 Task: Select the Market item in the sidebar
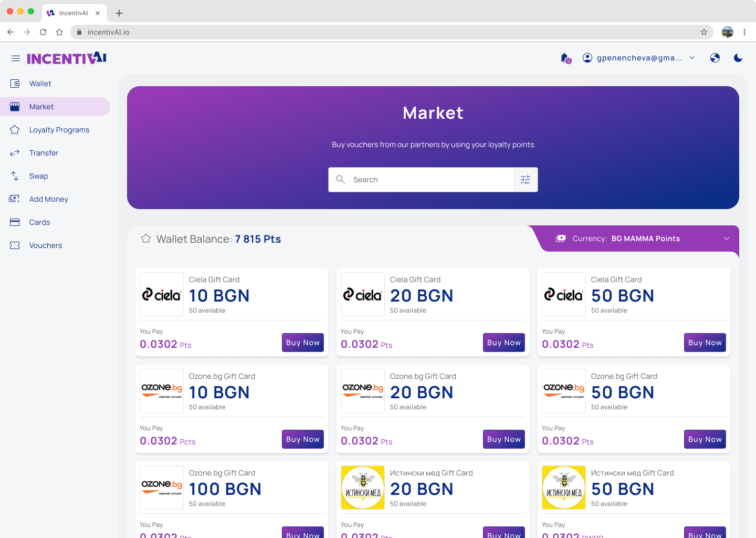coord(40,107)
